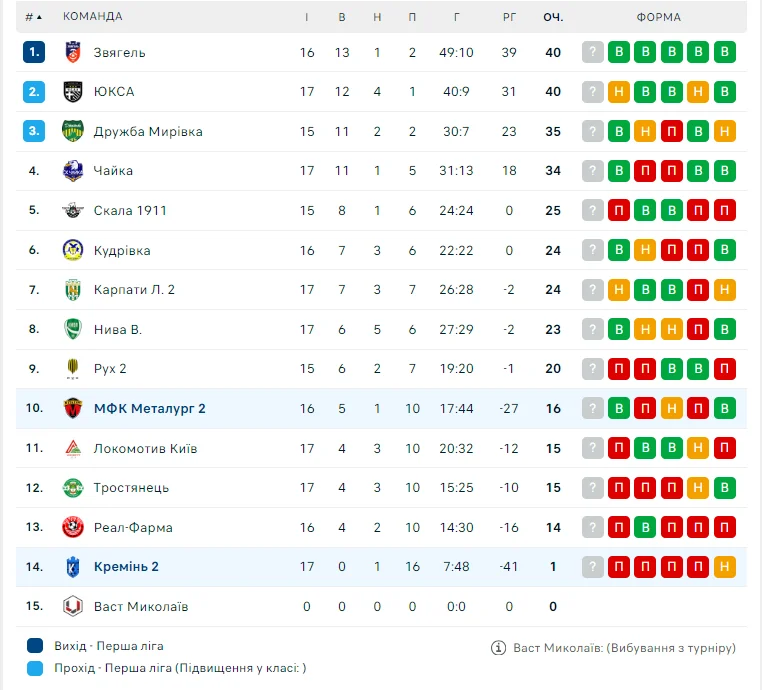762x690 pixels.
Task: Click the dark blue Вихід legend swatch
Action: tap(36, 646)
